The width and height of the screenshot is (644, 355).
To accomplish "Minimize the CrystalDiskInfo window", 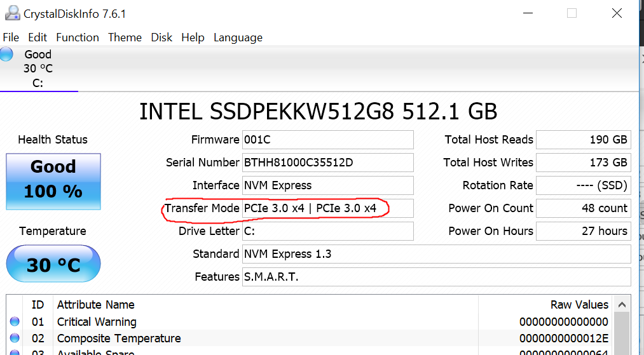I will click(x=528, y=13).
